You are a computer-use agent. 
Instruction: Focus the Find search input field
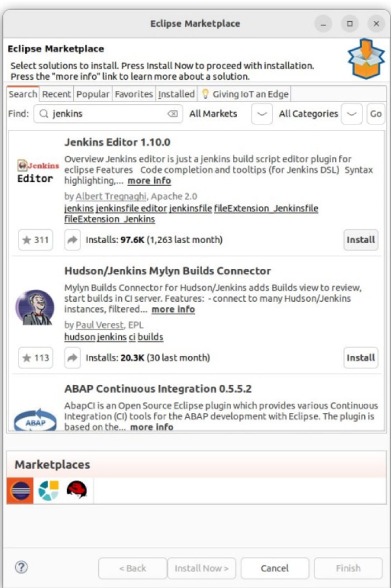point(108,114)
